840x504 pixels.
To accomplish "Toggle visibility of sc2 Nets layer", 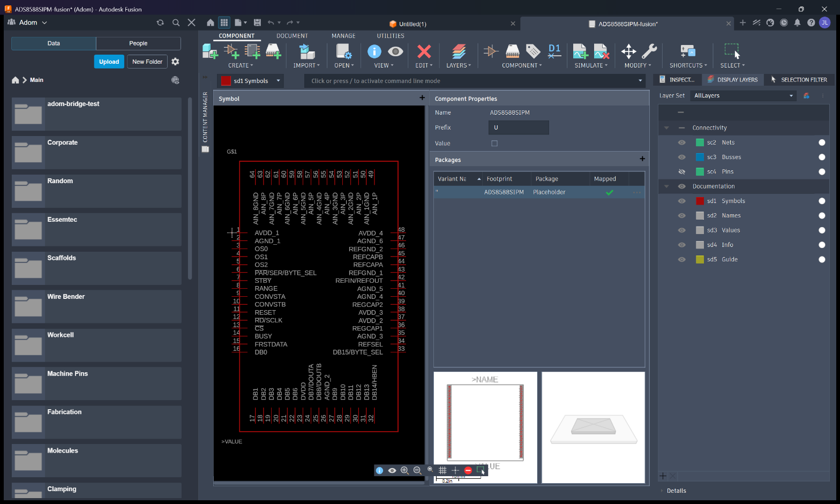I will (681, 142).
